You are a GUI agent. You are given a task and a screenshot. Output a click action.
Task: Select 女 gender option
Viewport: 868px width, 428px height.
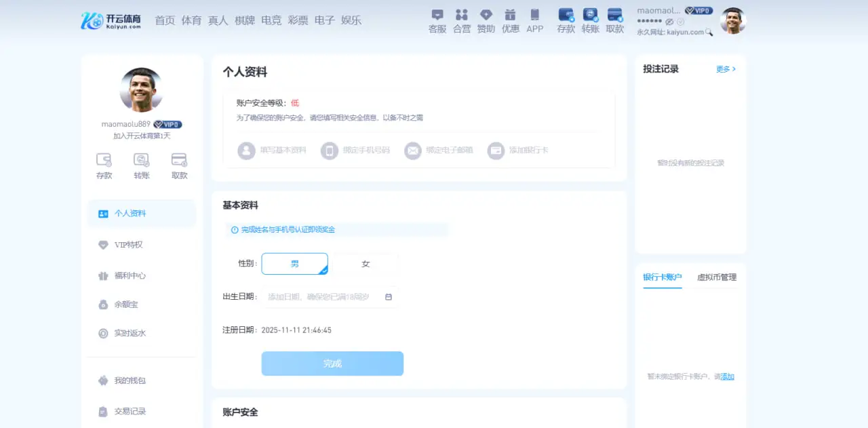pyautogui.click(x=366, y=264)
